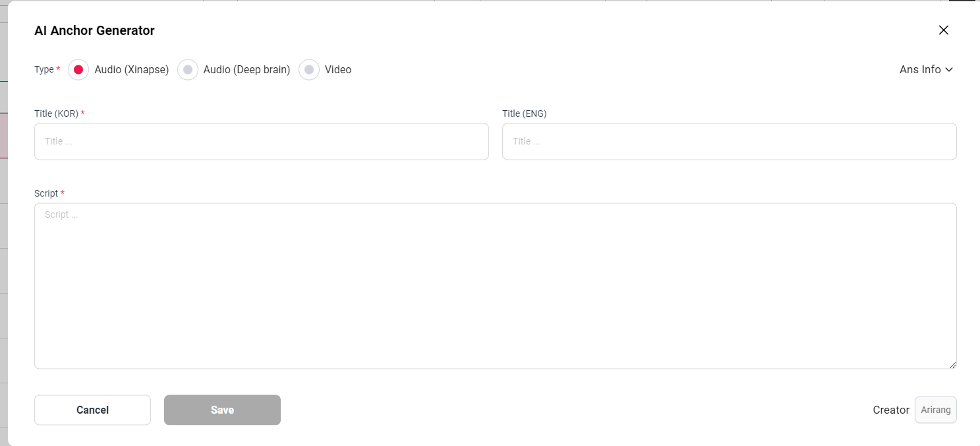
Task: Click the "Video" option label text
Action: point(338,70)
